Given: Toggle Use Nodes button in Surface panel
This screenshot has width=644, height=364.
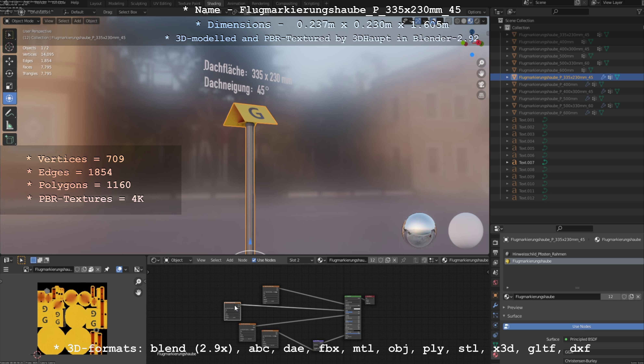Looking at the screenshot, I should point(581,326).
